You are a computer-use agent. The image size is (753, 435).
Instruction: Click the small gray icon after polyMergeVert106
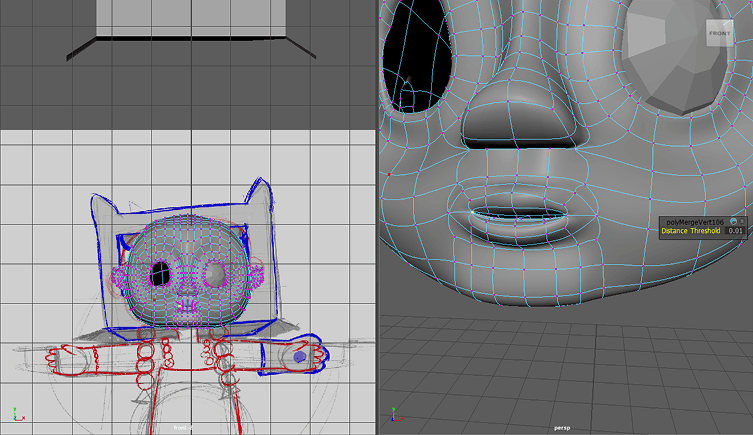coord(742,221)
